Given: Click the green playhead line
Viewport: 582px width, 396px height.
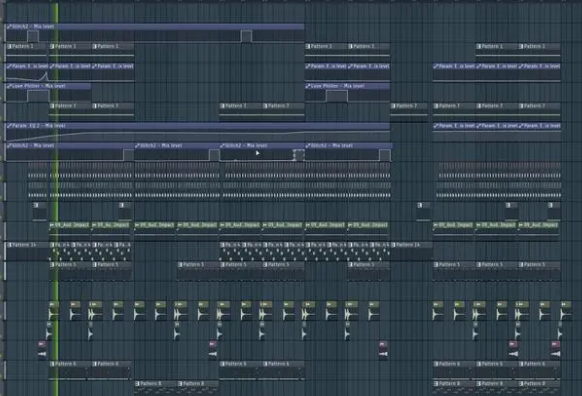Looking at the screenshot, I should pos(57,200).
